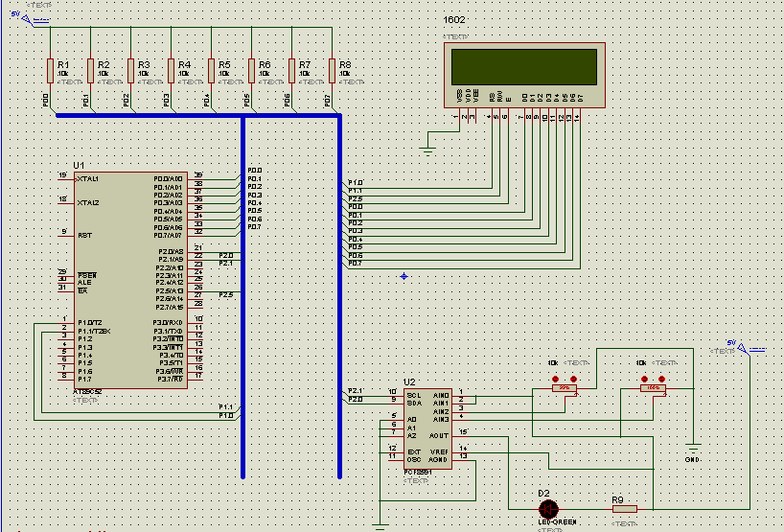
Task: Click the 'AIN0' pin on U2
Action: (x=441, y=396)
